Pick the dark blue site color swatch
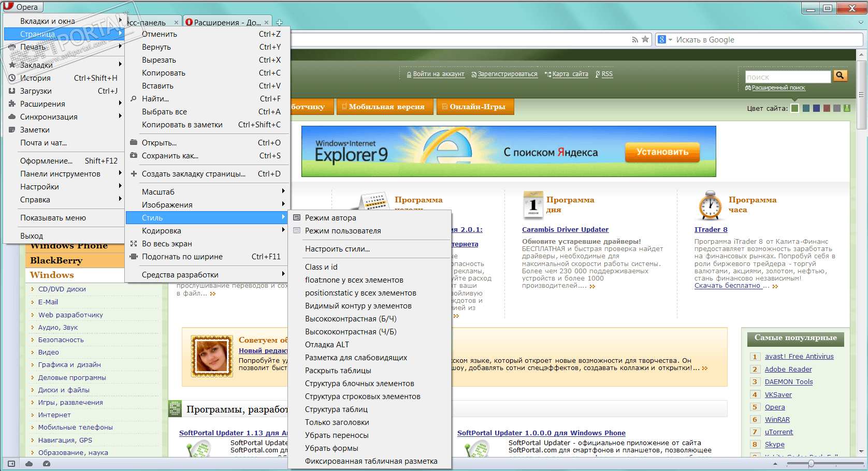This screenshot has width=868, height=471. [817, 108]
